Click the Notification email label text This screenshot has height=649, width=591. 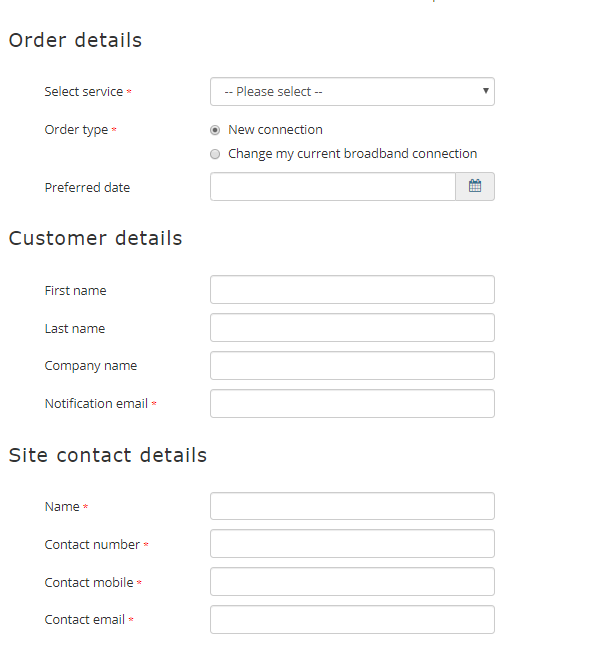coord(96,404)
